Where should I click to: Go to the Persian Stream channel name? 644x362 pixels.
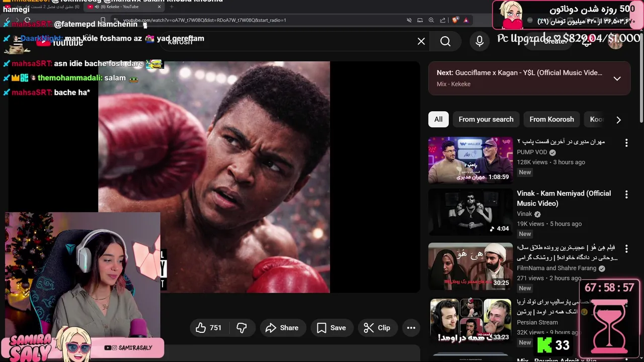(x=537, y=322)
